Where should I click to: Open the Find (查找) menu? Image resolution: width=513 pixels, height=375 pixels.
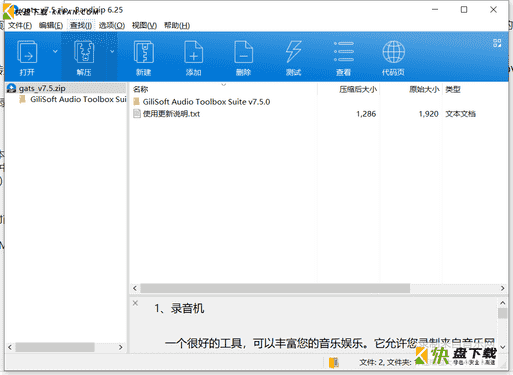[x=81, y=26]
